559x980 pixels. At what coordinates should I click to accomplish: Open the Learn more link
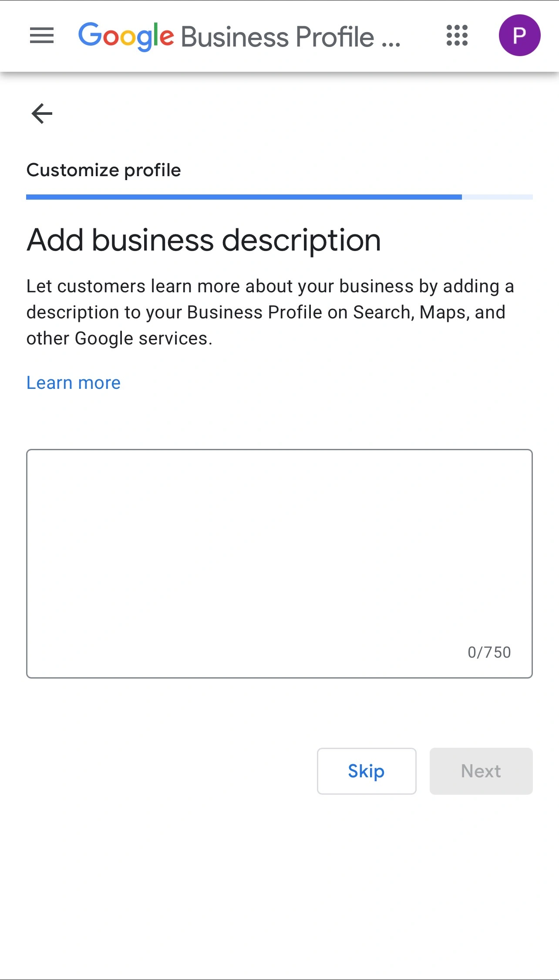click(73, 382)
